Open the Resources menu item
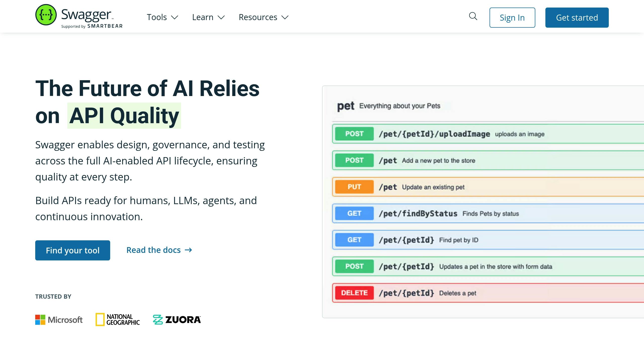 [x=258, y=17]
